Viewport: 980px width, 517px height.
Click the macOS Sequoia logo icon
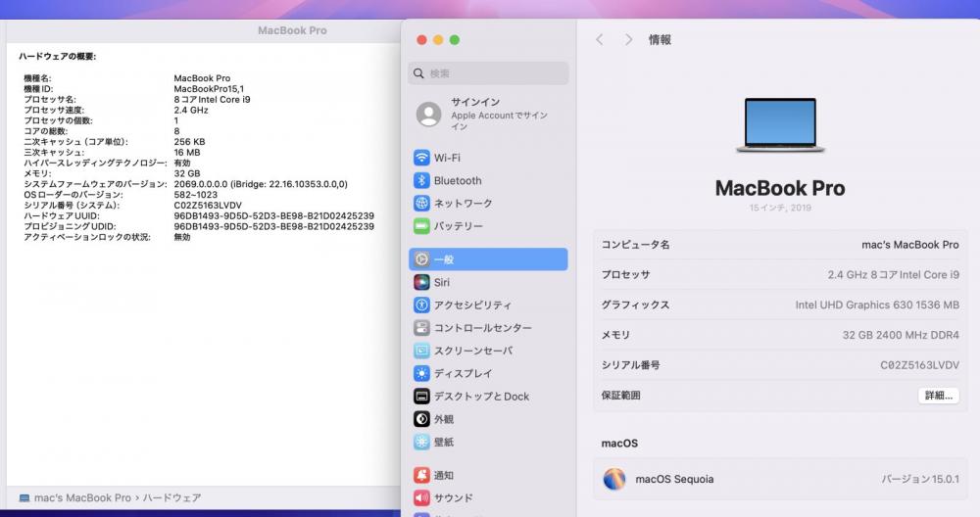coord(614,479)
